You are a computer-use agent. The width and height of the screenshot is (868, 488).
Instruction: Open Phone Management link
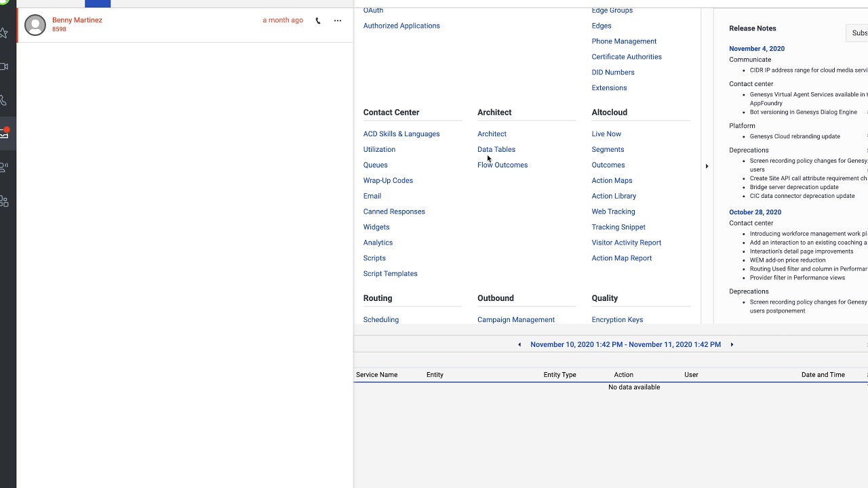pyautogui.click(x=624, y=41)
